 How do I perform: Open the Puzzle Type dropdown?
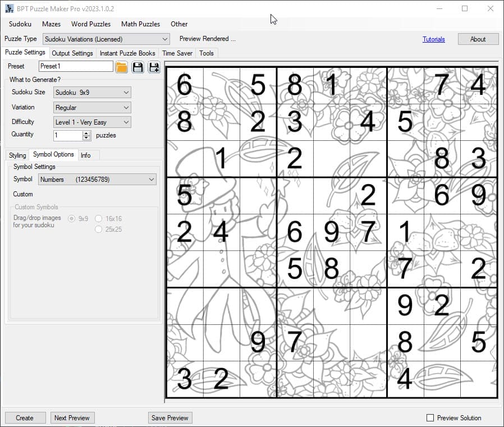click(106, 39)
